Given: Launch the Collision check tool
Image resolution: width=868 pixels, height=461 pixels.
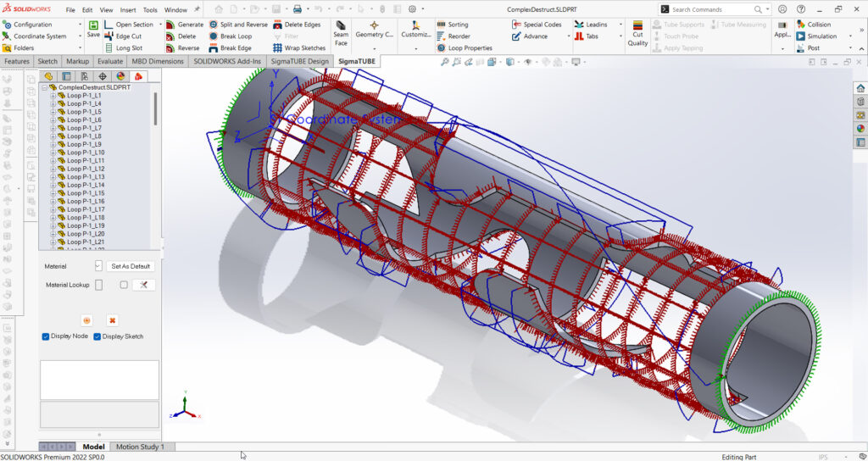Looking at the screenshot, I should pos(818,25).
